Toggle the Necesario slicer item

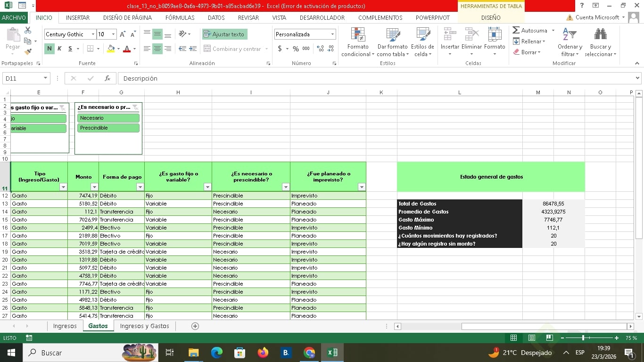pyautogui.click(x=108, y=118)
